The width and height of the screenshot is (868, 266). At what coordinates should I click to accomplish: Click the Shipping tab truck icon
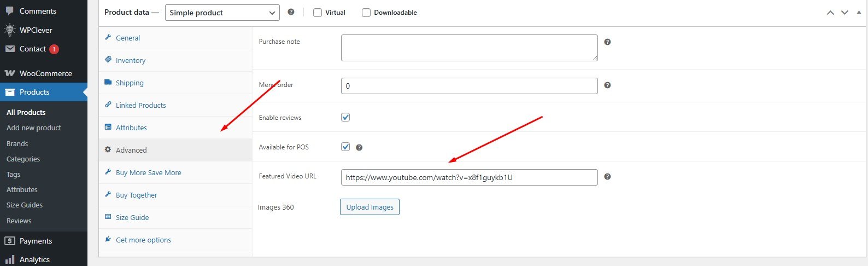[108, 83]
